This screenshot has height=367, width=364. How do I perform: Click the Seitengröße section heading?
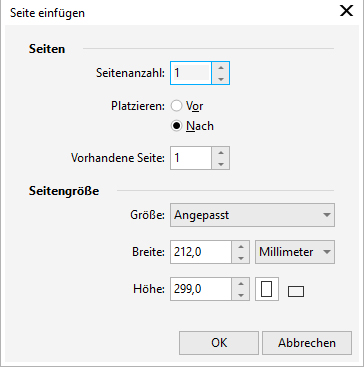64,191
